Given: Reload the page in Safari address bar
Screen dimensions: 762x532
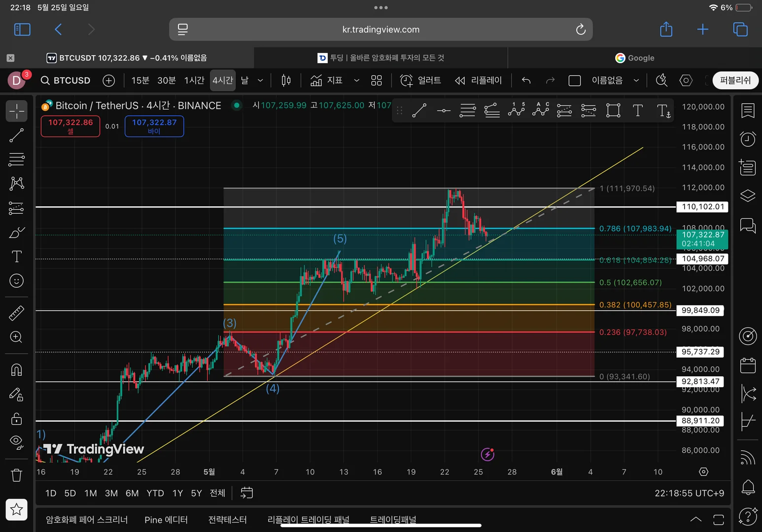Looking at the screenshot, I should pos(581,30).
